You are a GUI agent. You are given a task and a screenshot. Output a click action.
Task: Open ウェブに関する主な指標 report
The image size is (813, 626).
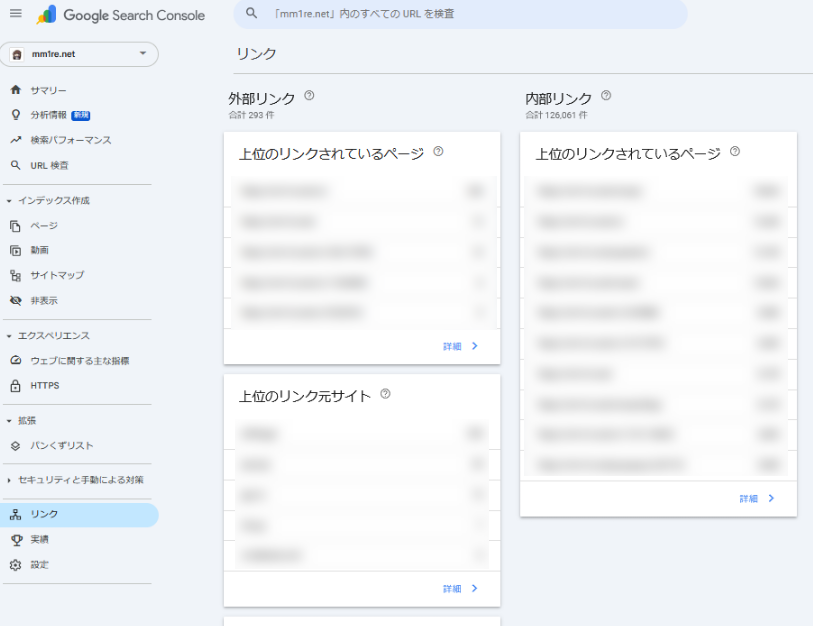click(x=79, y=360)
